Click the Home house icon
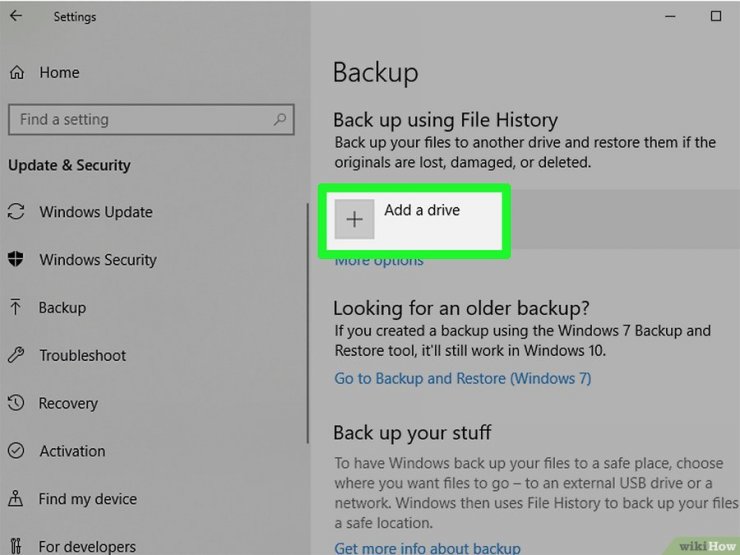This screenshot has width=740, height=555. [x=17, y=72]
